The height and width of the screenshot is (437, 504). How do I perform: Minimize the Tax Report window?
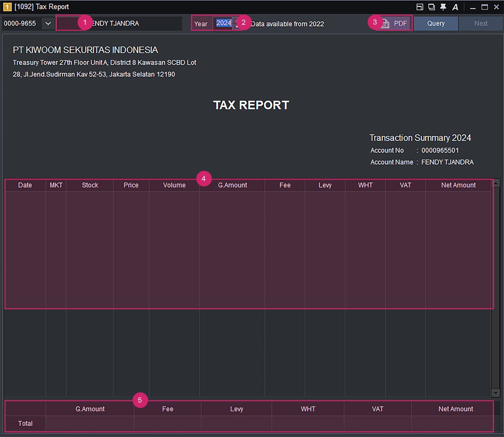(x=473, y=7)
